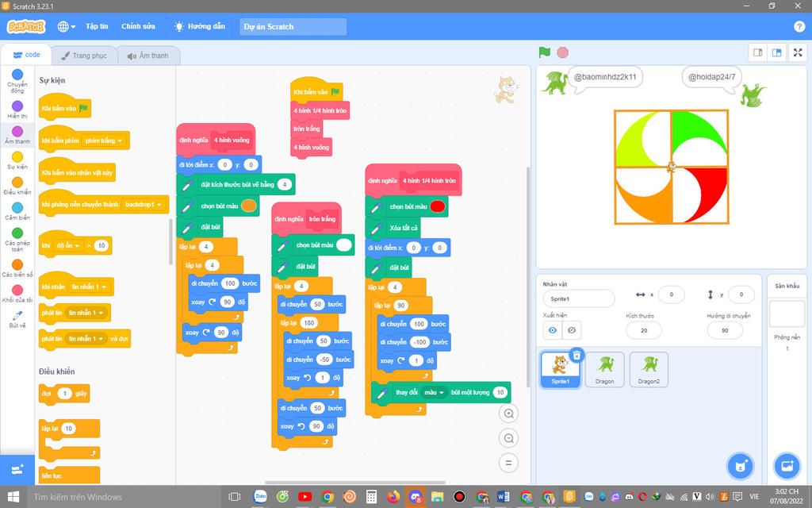Open the Các phép toán category

[x=17, y=240]
